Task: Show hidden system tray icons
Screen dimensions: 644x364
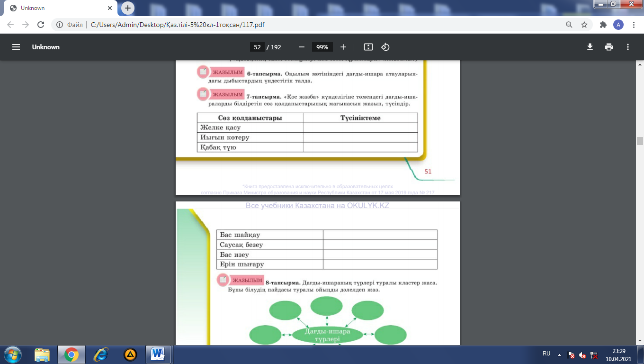Action: click(x=559, y=355)
